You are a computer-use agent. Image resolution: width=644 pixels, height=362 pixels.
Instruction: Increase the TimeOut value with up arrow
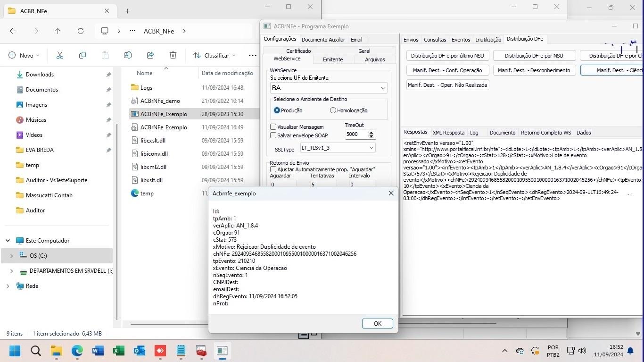371,133
